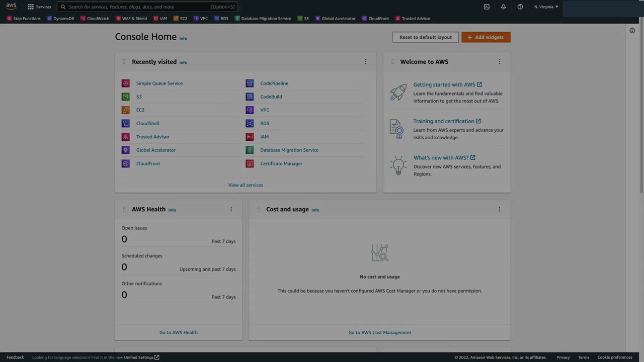Open Training and certification link

[x=447, y=121]
